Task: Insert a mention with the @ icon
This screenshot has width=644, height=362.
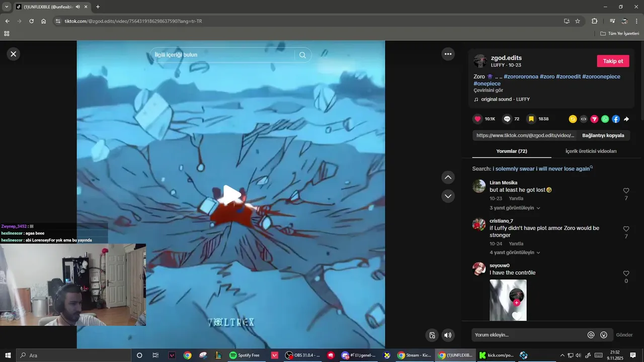Action: click(x=591, y=335)
